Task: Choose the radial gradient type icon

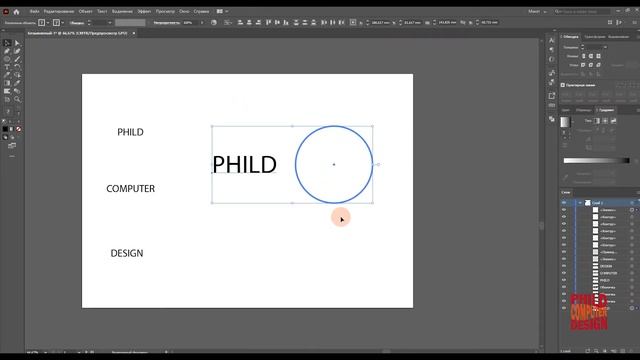Action: [605, 121]
